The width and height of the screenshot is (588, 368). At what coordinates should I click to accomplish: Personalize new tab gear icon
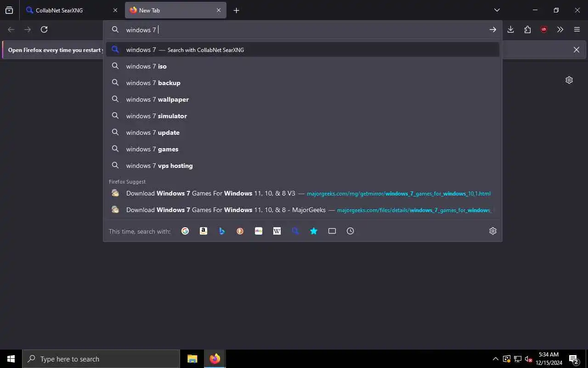[x=569, y=80]
